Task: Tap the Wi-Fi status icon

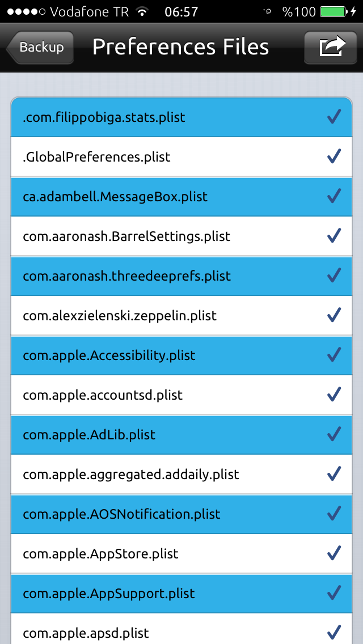Action: (143, 12)
